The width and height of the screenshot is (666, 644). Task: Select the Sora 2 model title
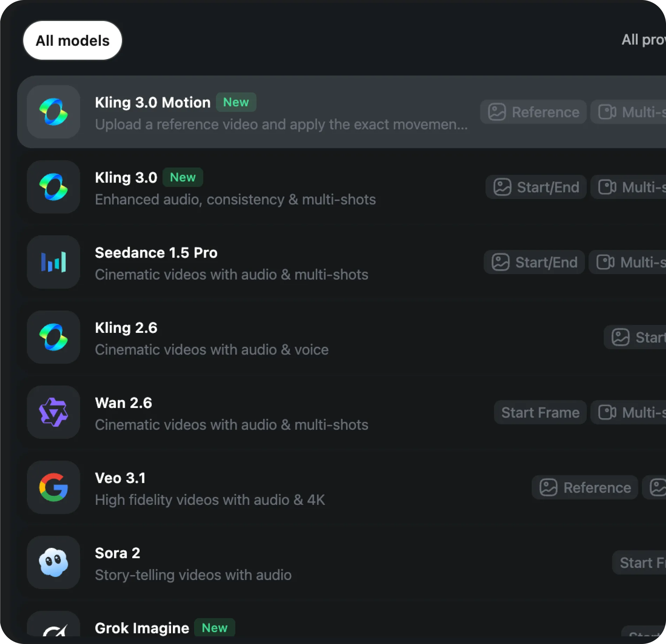click(x=118, y=553)
